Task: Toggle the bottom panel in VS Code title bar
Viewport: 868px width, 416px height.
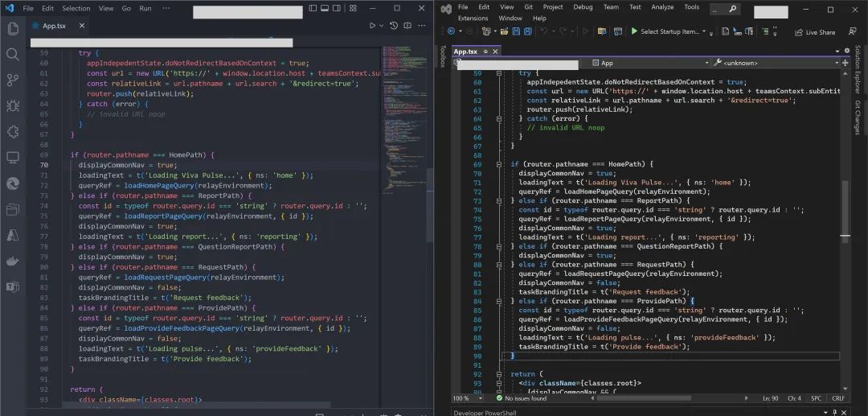Action: pos(325,8)
